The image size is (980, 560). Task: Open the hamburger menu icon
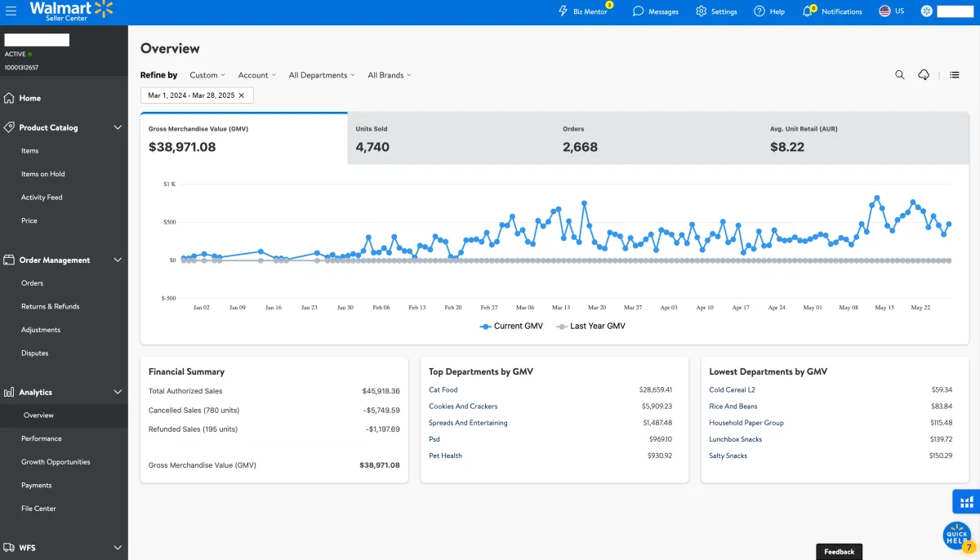(11, 11)
